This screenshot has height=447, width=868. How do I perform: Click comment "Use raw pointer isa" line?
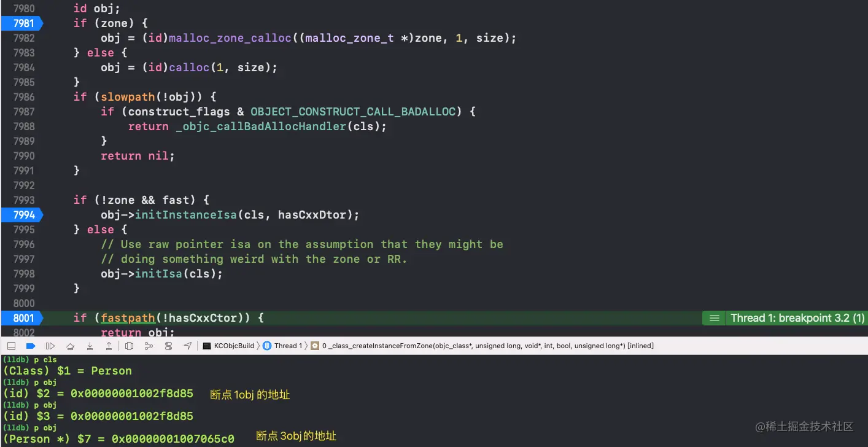click(302, 244)
